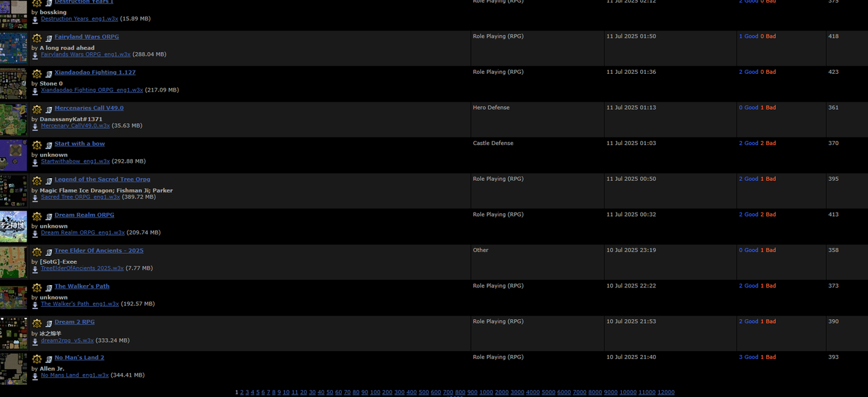Click download arrow for Destruction Years_eng1.w3x
This screenshot has width=868, height=397.
[x=35, y=20]
